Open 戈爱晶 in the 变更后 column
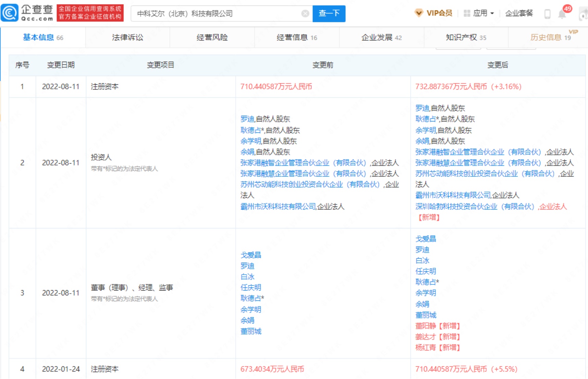Viewport: 588px width, 379px height. [x=426, y=239]
